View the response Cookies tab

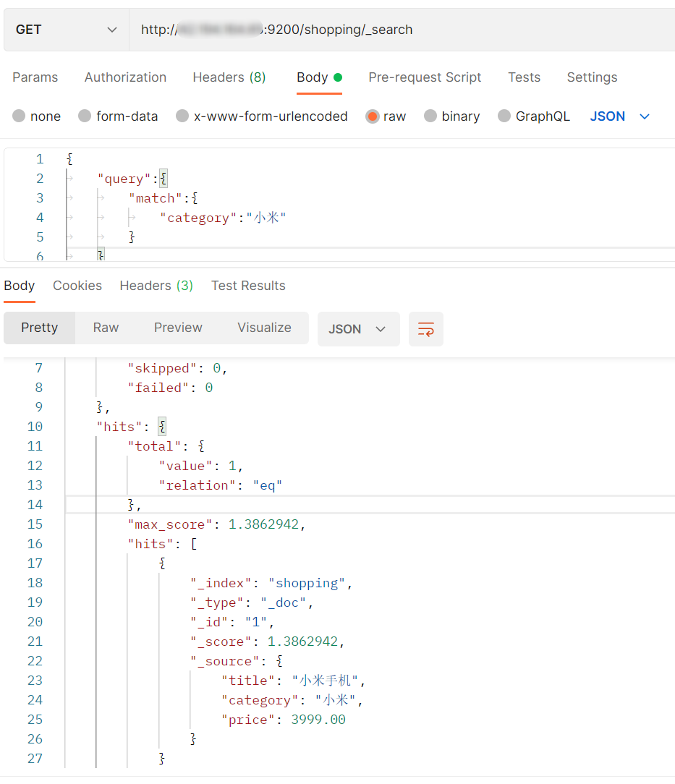coord(77,286)
